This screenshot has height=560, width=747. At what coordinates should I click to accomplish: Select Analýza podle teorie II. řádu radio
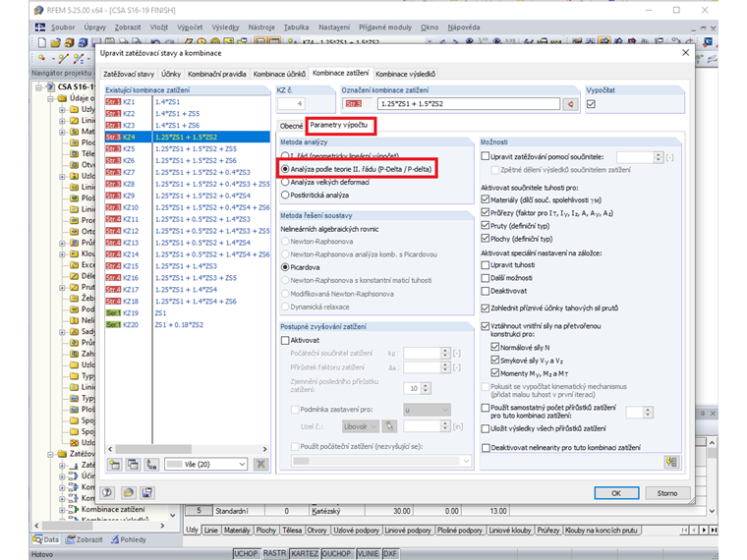pyautogui.click(x=285, y=169)
